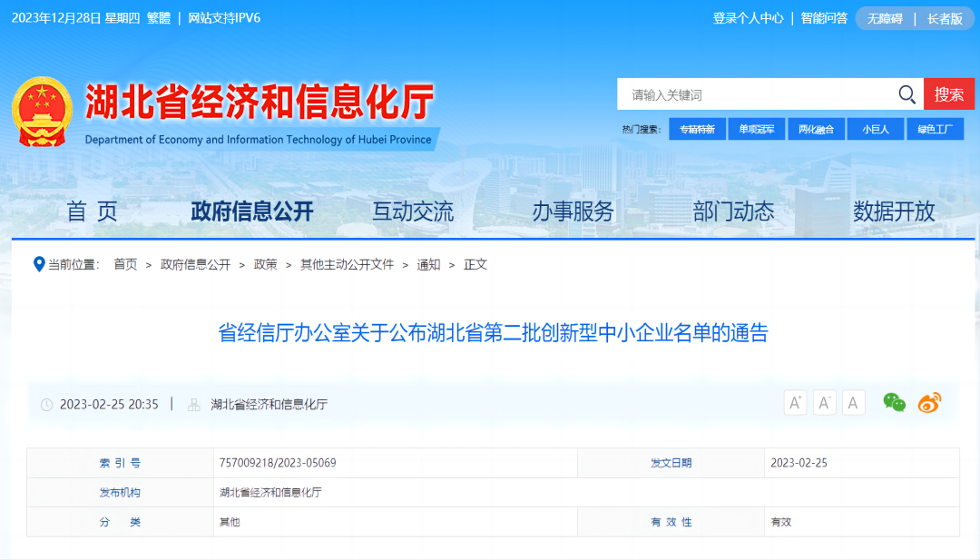This screenshot has height=560, width=980.
Task: Open 智能问答 link
Action: [x=824, y=18]
